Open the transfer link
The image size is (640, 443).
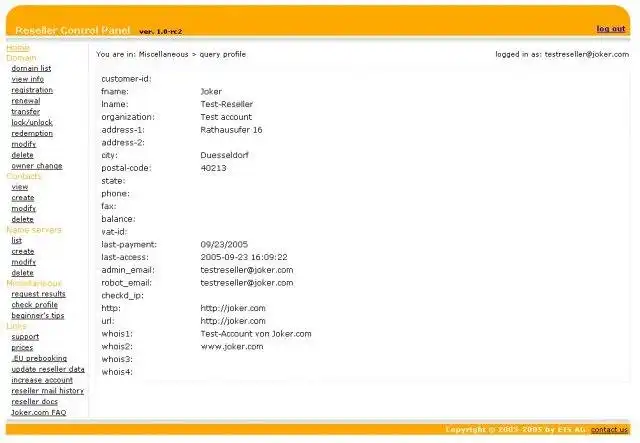click(26, 111)
